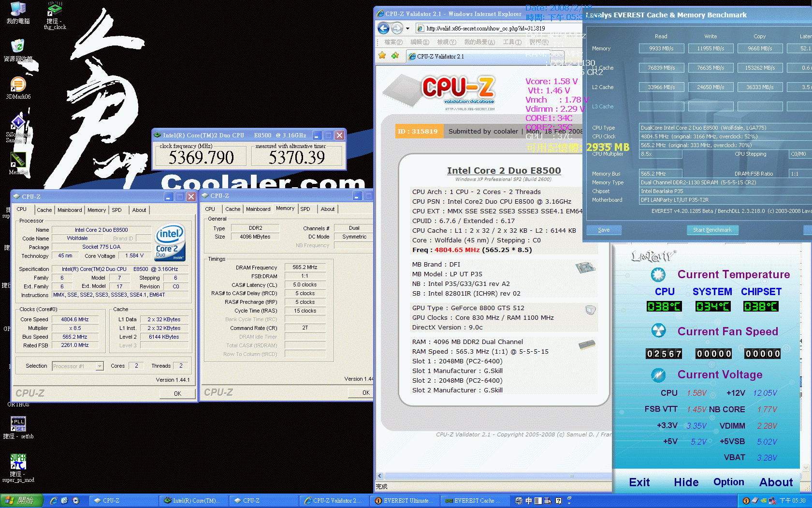The height and width of the screenshot is (508, 812).
Task: Switch to Intel(R) Core(TM) taskbar item
Action: point(194,501)
